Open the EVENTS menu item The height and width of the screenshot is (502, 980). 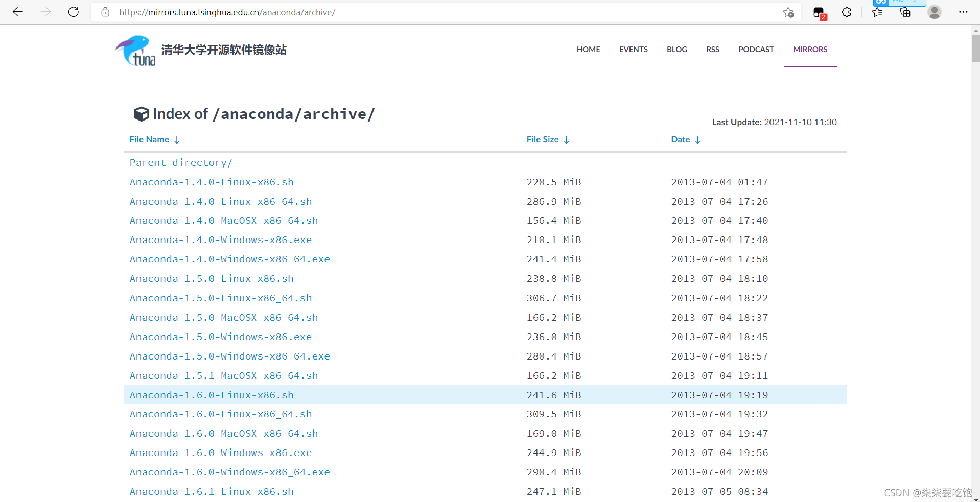(x=634, y=50)
